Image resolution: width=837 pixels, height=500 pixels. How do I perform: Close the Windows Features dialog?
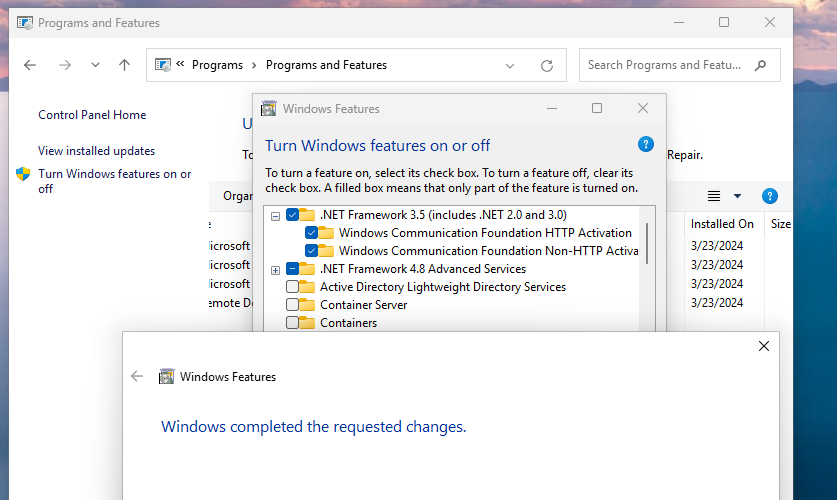click(x=643, y=108)
